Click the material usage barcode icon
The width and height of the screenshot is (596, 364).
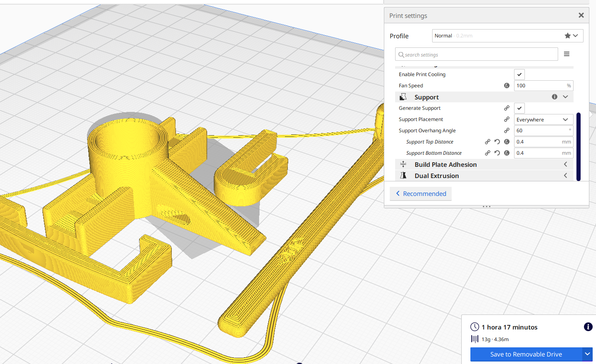(x=475, y=339)
